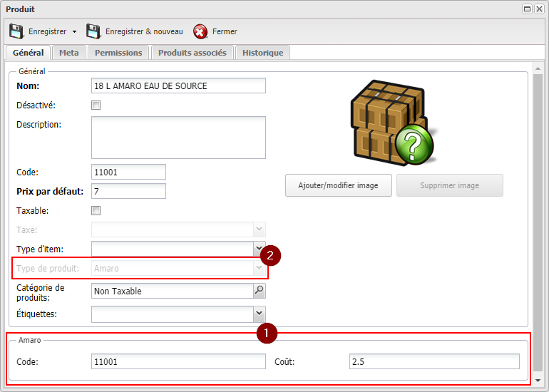The width and height of the screenshot is (549, 392).
Task: Toggle the Désactivé checkbox
Action: coord(96,105)
